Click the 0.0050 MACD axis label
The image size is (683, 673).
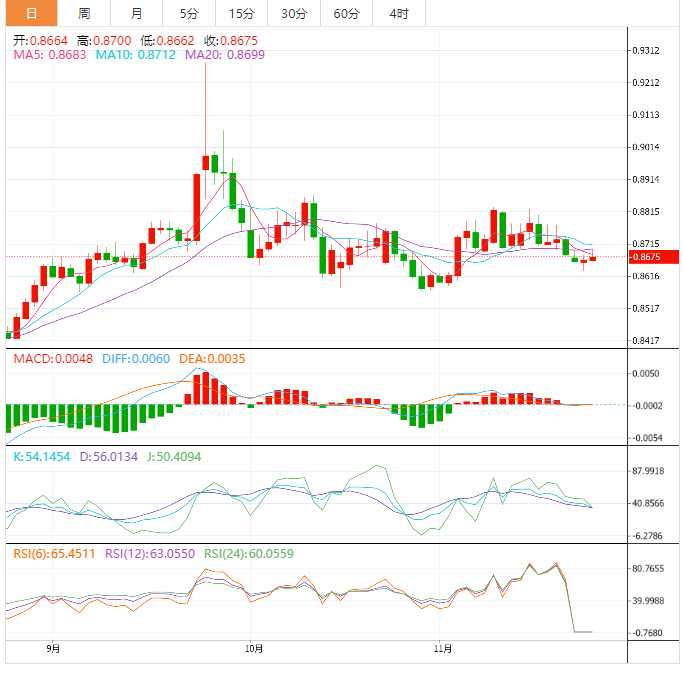point(646,374)
